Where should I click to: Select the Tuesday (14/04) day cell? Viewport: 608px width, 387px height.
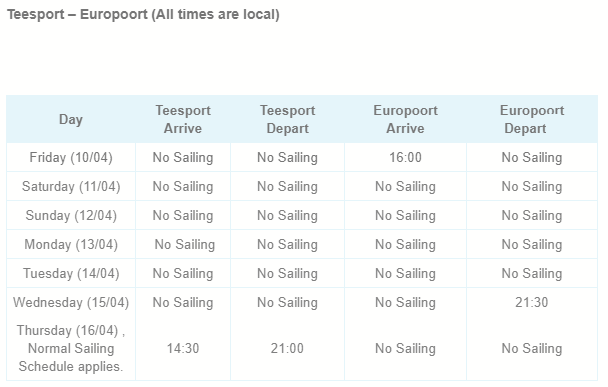[71, 274]
